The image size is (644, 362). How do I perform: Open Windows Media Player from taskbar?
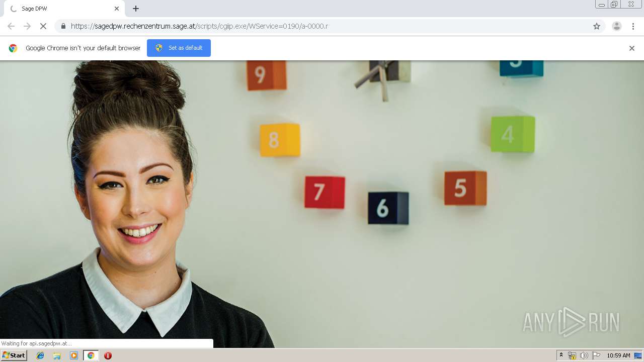tap(74, 355)
